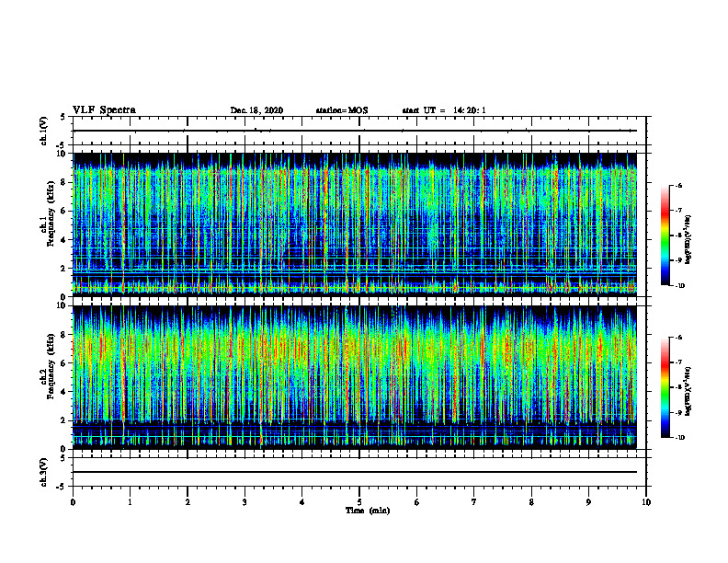Click the "-10" label on ch.2 color bar
The width and height of the screenshot is (728, 563).
point(680,438)
